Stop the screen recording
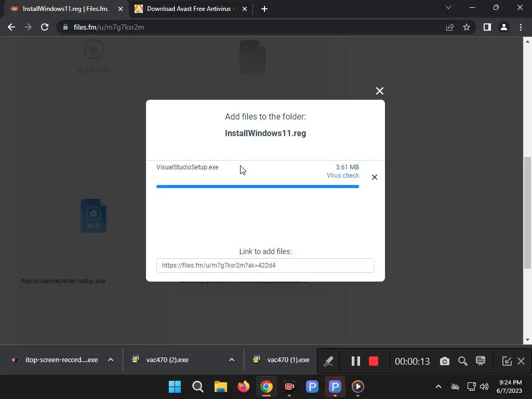This screenshot has height=399, width=532. coord(374,361)
